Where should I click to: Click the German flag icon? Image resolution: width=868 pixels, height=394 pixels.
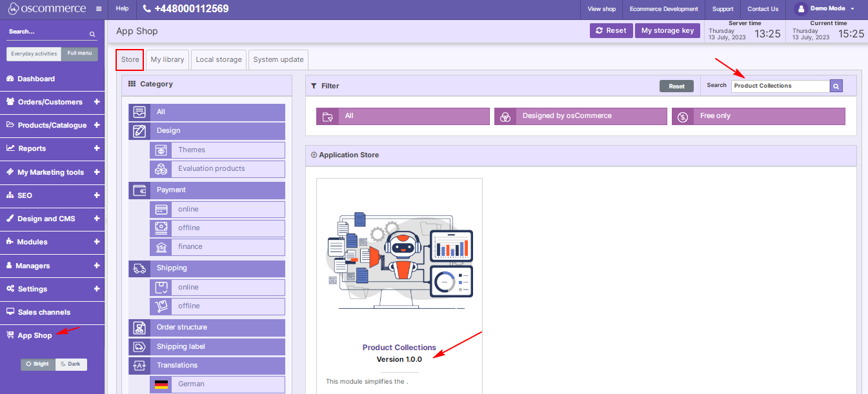161,384
